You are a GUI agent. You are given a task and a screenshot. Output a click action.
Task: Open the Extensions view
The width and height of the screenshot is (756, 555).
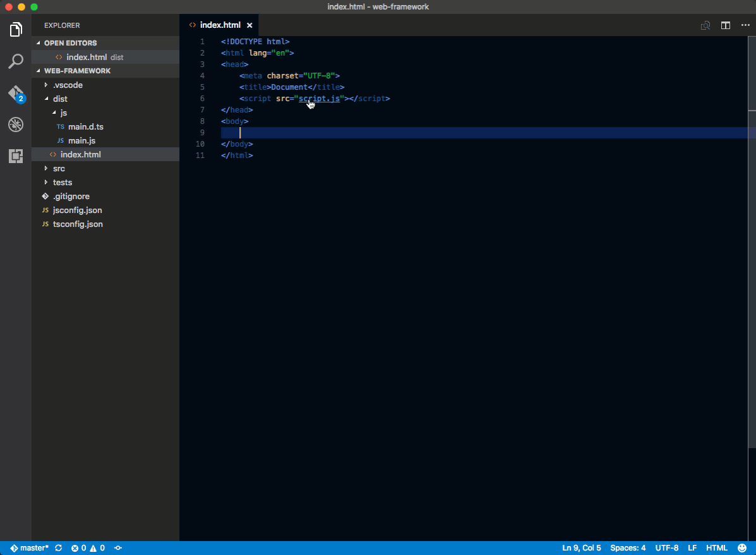15,156
